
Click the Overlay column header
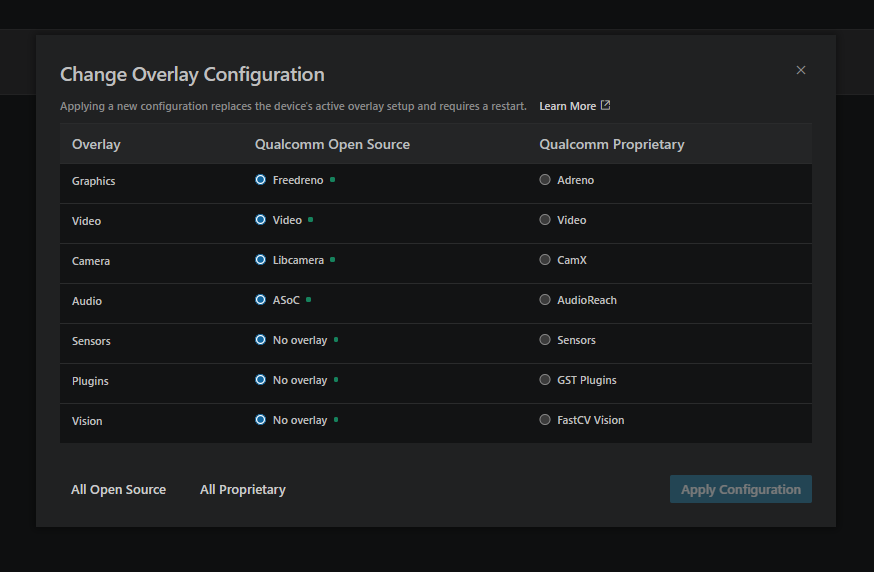(x=96, y=144)
